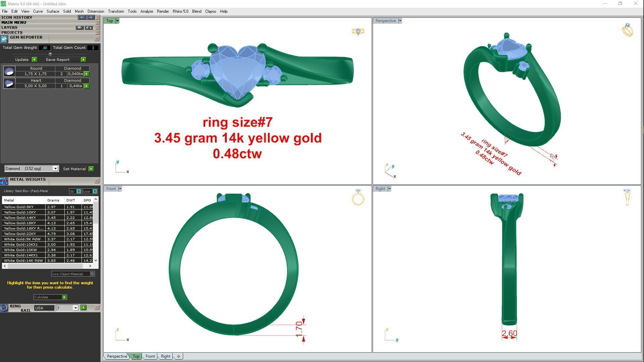
Task: Switch to the Perspective viewport tab
Action: point(117,356)
